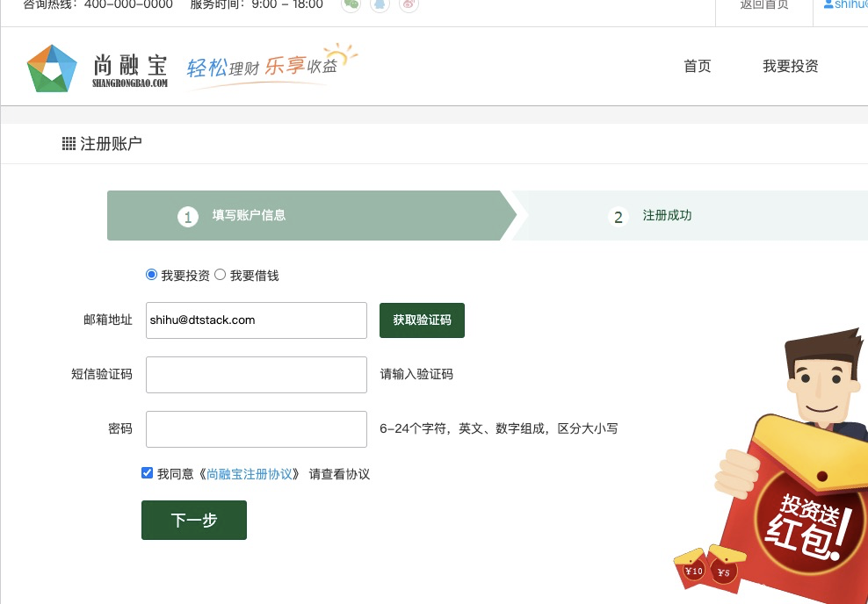This screenshot has width=868, height=604.
Task: Open the 尚融宝注册协议 link
Action: pos(250,474)
